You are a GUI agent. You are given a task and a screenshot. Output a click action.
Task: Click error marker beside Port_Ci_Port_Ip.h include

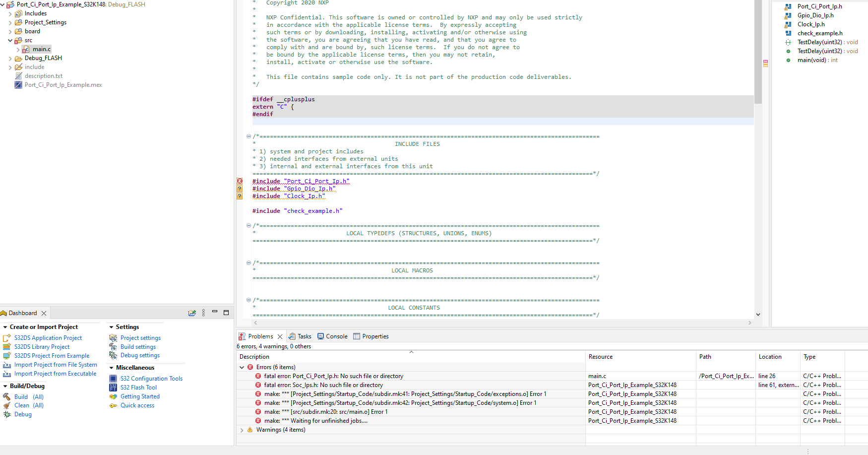[240, 181]
